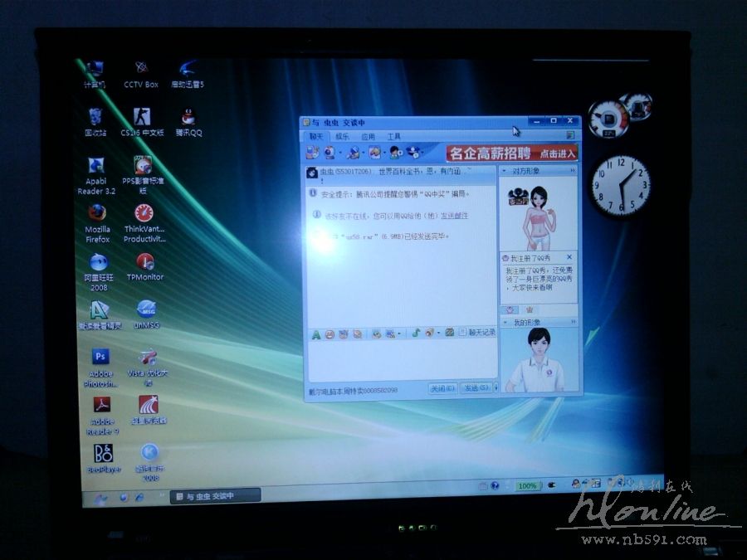Screen dimensions: 747x560
Task: Open the emoticon smiley picker
Action: (x=330, y=334)
